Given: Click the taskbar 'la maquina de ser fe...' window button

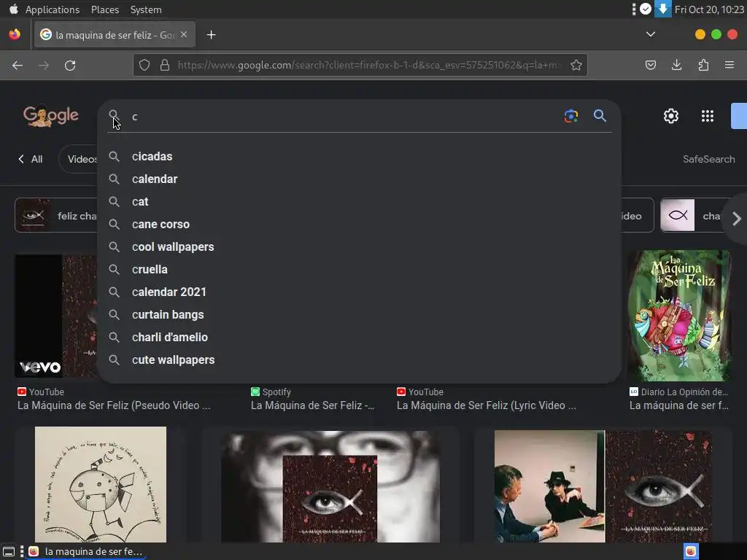Looking at the screenshot, I should coord(86,551).
